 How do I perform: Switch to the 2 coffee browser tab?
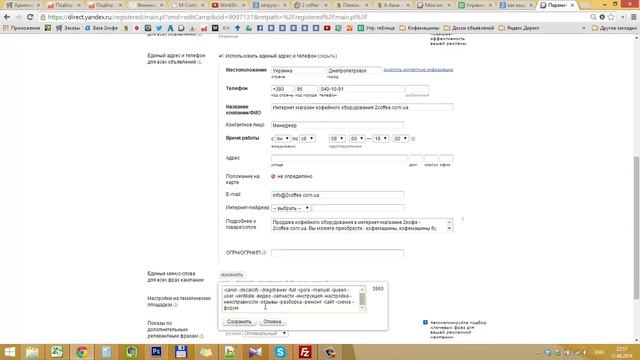pyautogui.click(x=311, y=5)
